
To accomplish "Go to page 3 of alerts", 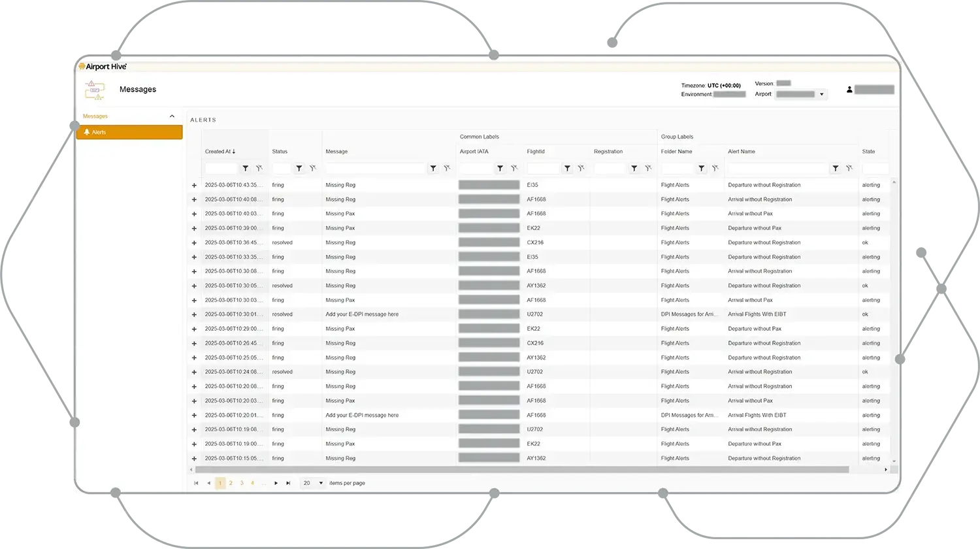I will pyautogui.click(x=242, y=483).
